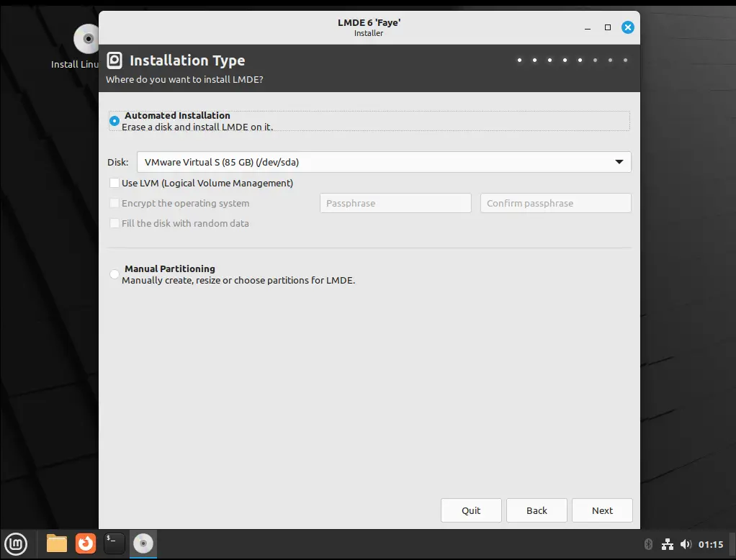Click the clock showing 01:15

coord(711,544)
